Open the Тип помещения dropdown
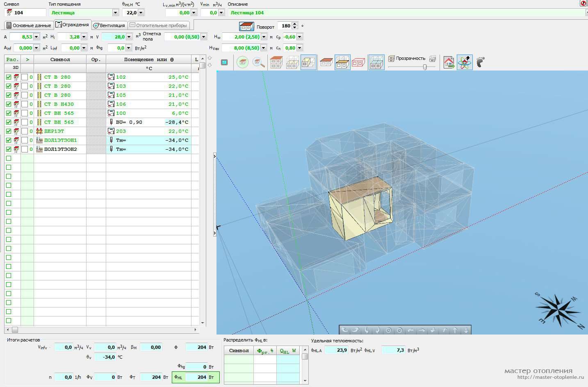588x387 pixels. point(115,13)
